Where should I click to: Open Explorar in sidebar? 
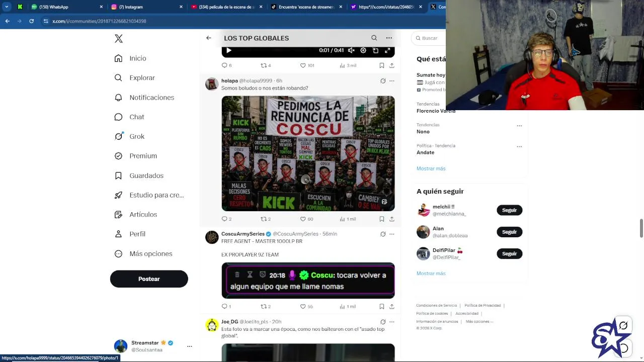pos(134,78)
